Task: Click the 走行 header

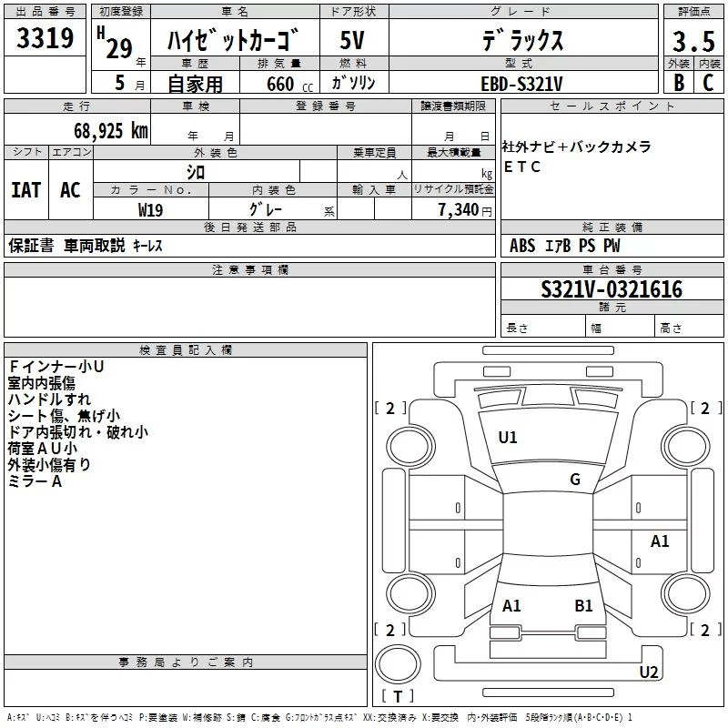Action: click(x=77, y=106)
